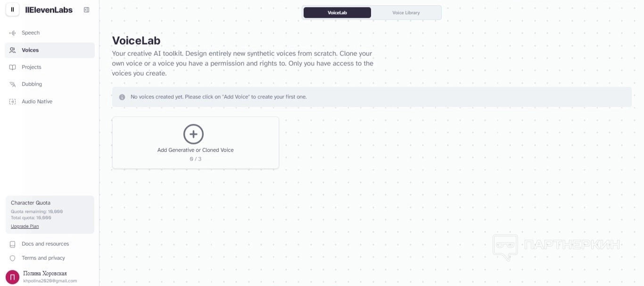644x286 pixels.
Task: Collapse the sidebar with the panel icon
Action: [x=86, y=10]
